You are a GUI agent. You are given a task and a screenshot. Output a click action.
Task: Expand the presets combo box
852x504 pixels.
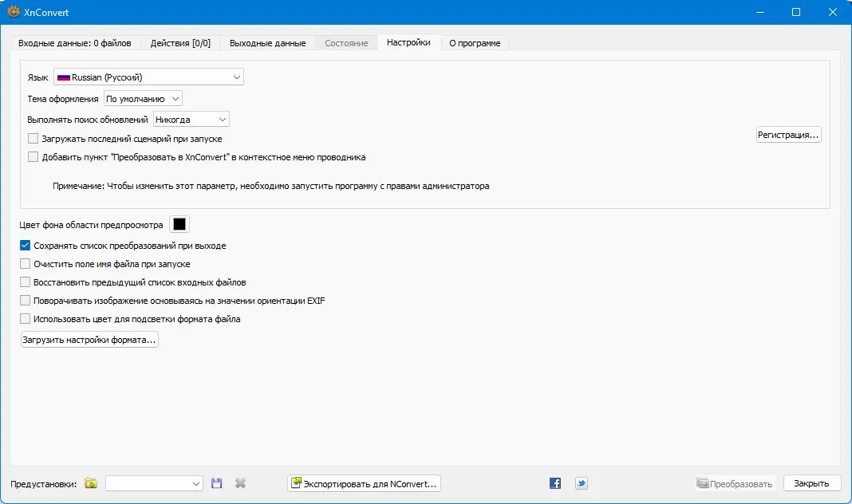[154, 483]
